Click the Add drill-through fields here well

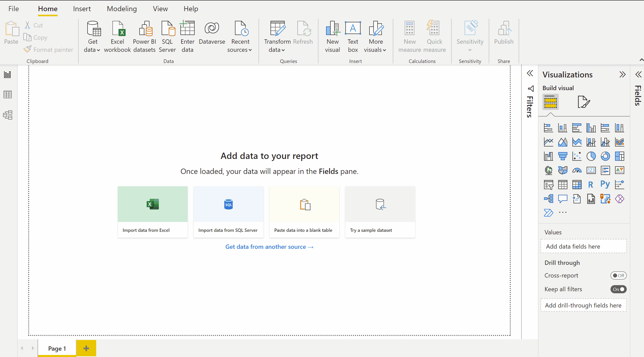[583, 305]
